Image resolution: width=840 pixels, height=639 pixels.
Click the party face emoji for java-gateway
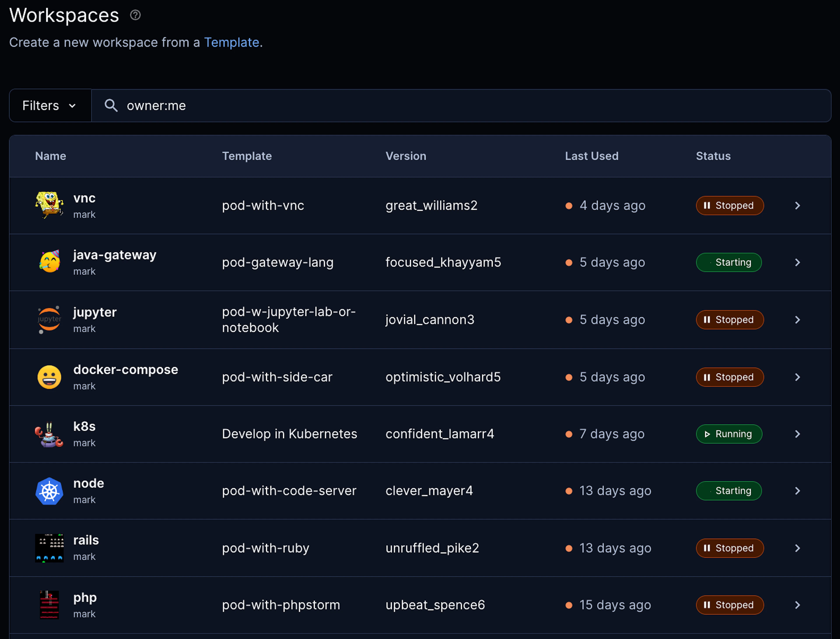click(50, 262)
